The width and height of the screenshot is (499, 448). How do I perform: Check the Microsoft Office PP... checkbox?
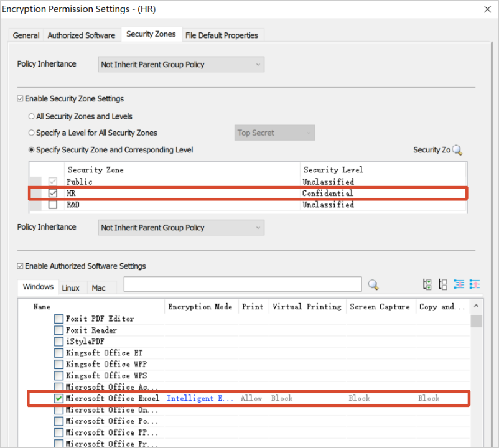[58, 432]
